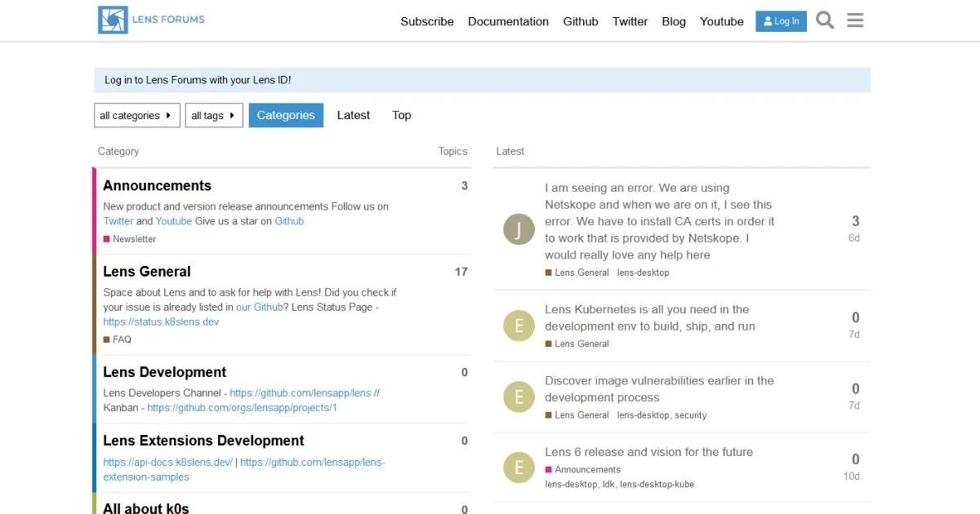Screen dimensions: 980x514
Task: Click the Lens Forums logo
Action: pos(152,20)
